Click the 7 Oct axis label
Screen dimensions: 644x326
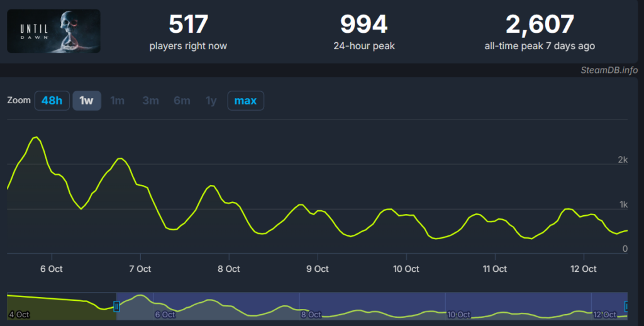coord(140,269)
